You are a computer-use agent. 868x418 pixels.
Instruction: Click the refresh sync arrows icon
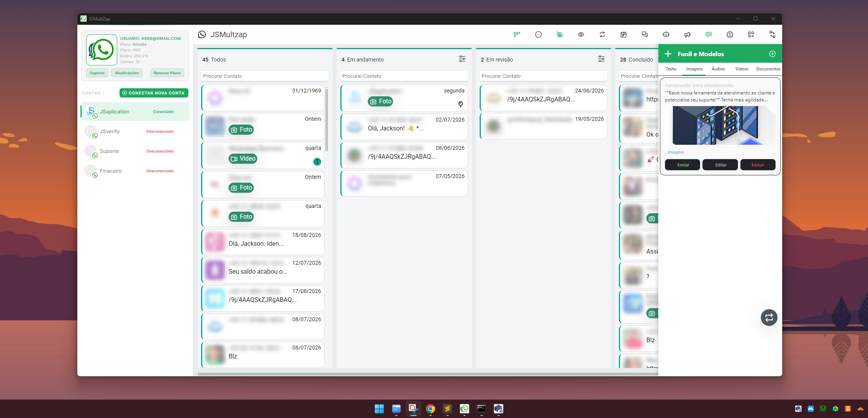602,34
